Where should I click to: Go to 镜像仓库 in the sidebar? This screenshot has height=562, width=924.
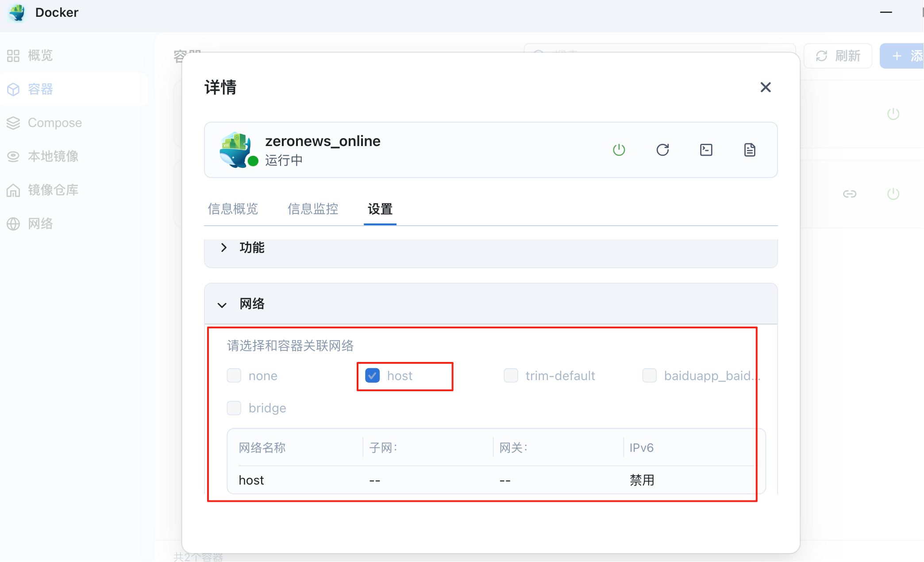click(x=53, y=190)
